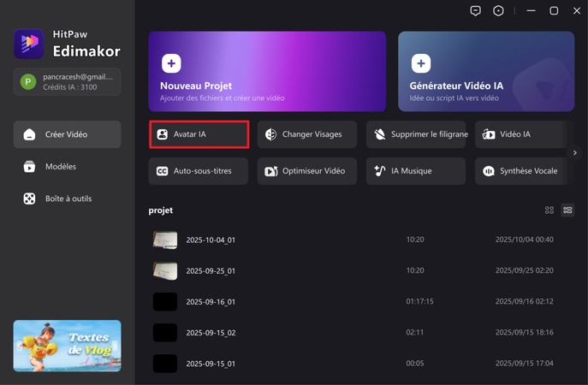Click the Textes de Vlog banner
Viewport: 588px width, 385px height.
(x=67, y=346)
